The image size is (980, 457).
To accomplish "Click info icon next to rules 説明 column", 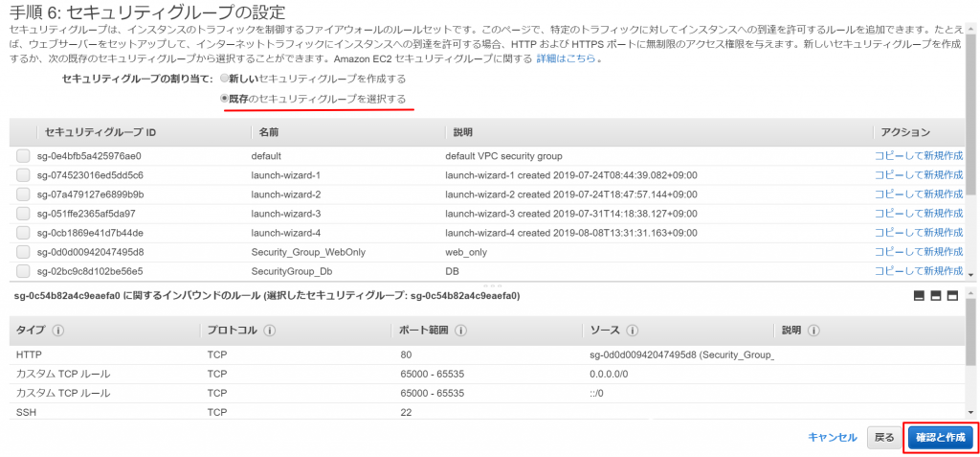I will point(814,331).
